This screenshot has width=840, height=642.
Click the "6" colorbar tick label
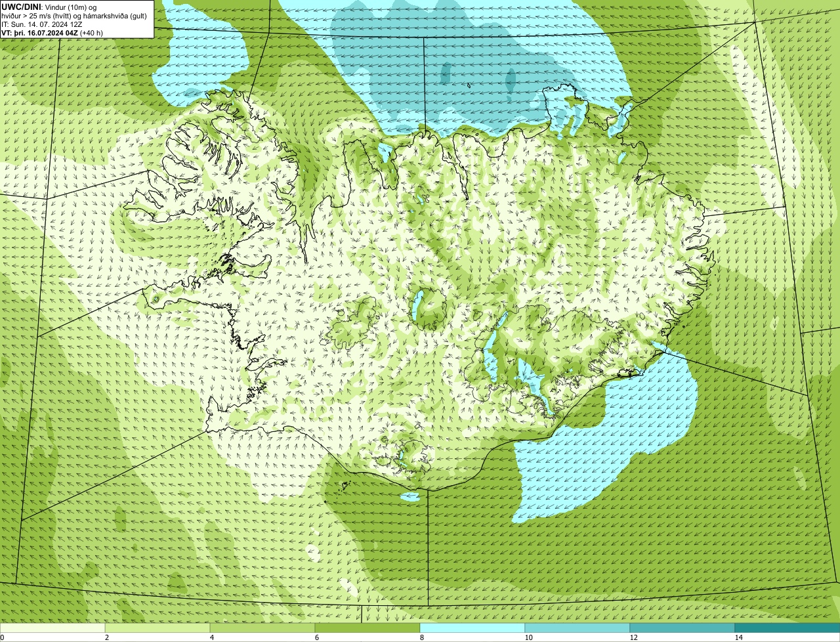pyautogui.click(x=317, y=637)
